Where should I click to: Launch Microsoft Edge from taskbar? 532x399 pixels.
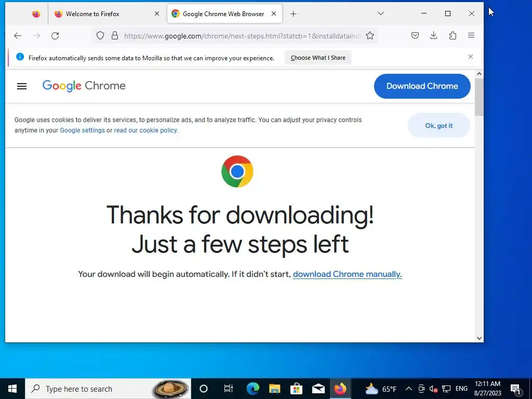coord(253,389)
